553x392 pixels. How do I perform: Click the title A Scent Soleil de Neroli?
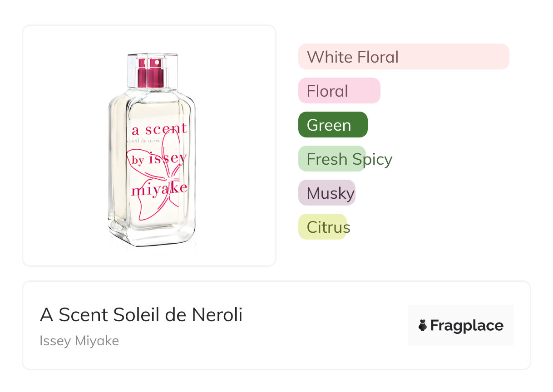point(141,315)
